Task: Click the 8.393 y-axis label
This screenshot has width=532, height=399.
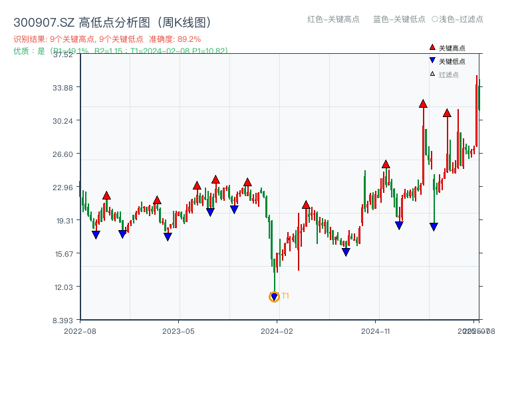Action: tap(63, 321)
